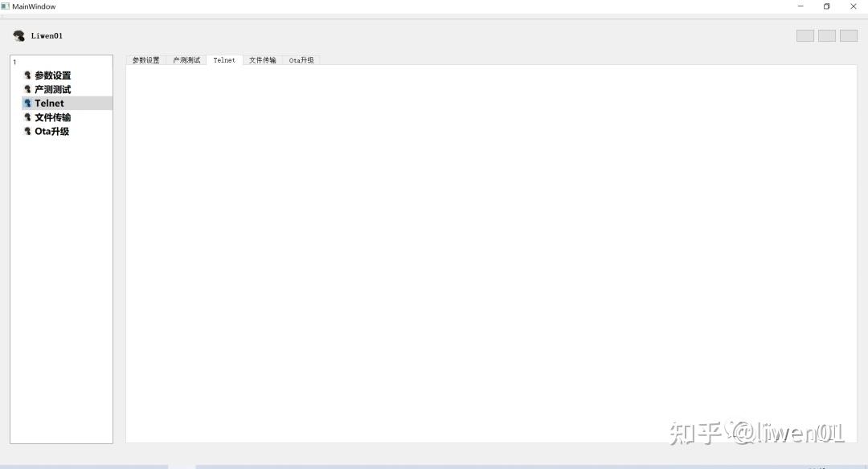The height and width of the screenshot is (469, 868).
Task: Select the Telnet icon in the sidebar
Action: click(28, 103)
